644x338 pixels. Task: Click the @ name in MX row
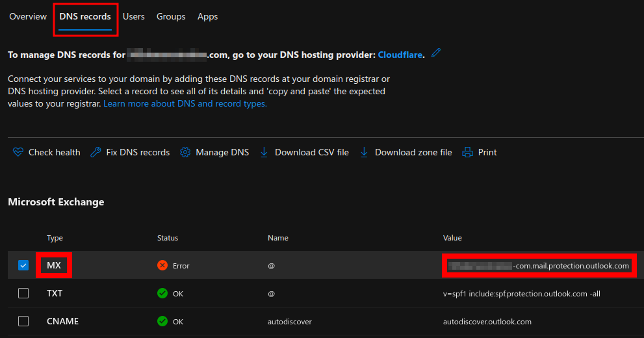[x=271, y=266]
